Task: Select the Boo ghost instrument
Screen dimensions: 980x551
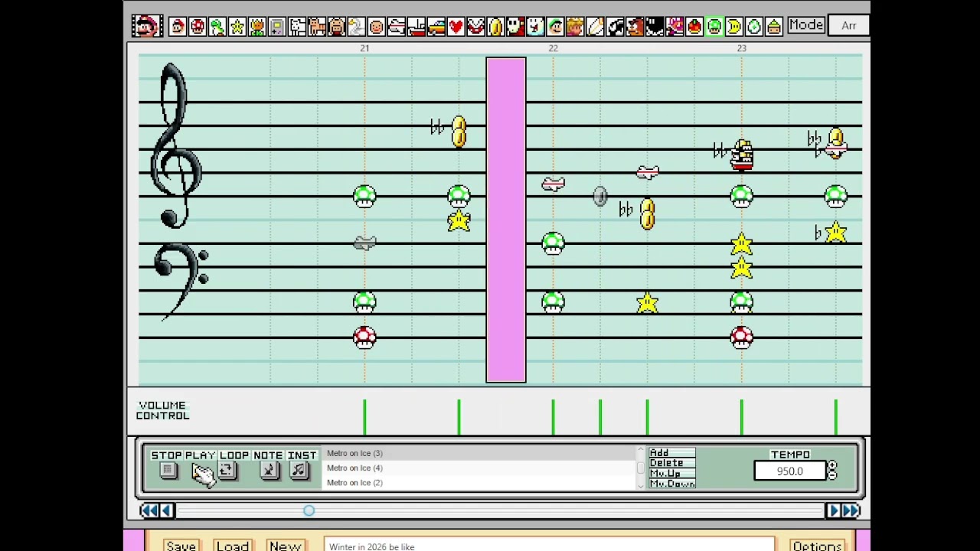Action: click(x=536, y=26)
